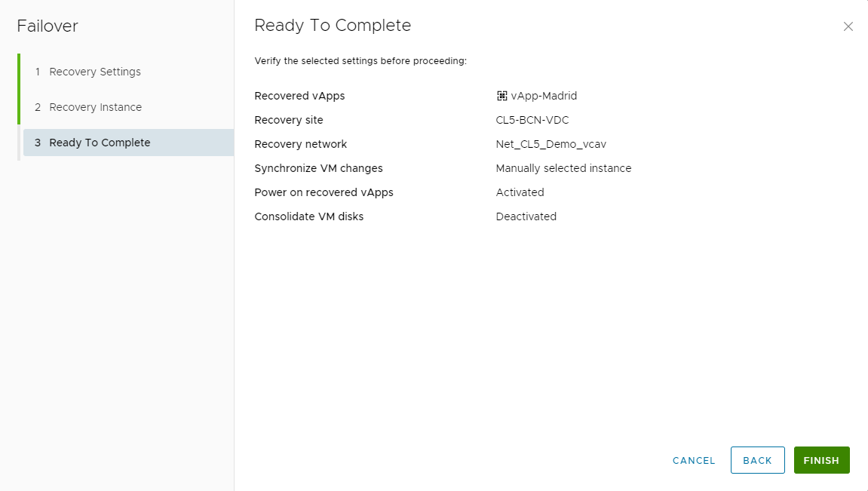Click the vApp icon beside vApp-Madrid
Image resolution: width=868 pixels, height=491 pixels.
click(x=501, y=96)
